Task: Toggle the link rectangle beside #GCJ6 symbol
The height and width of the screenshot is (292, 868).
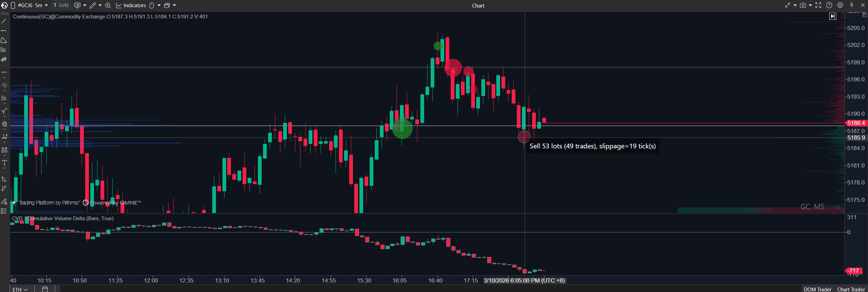Action: pyautogui.click(x=13, y=5)
